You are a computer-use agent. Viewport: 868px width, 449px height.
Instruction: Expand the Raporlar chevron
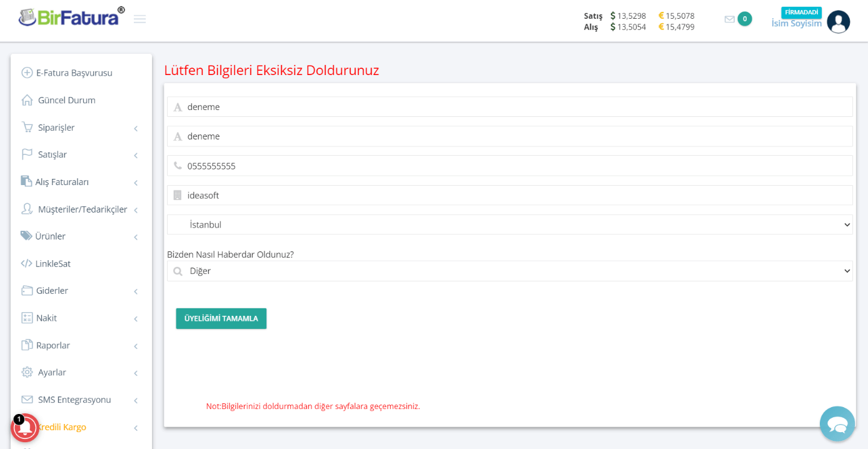[136, 346]
